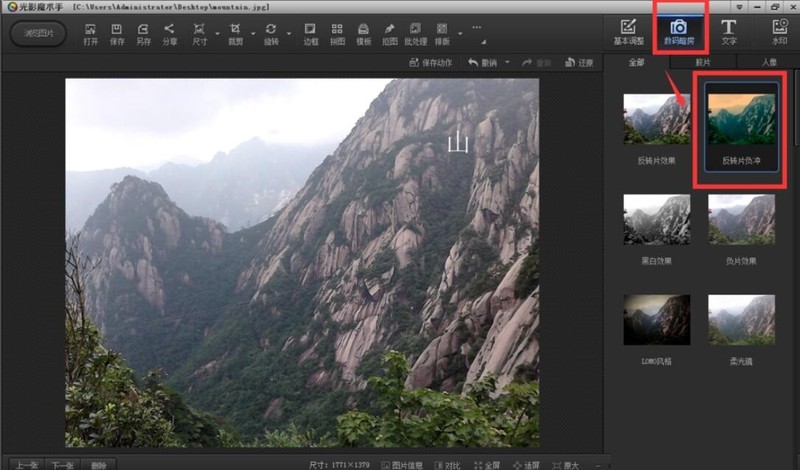Open the 批处理 (Batch process) tool
800x470 pixels.
[415, 33]
